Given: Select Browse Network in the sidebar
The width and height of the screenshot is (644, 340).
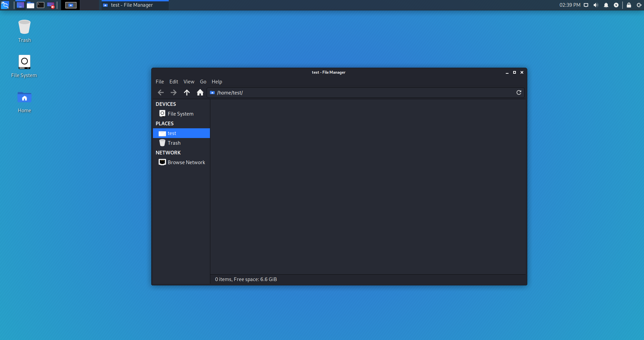Looking at the screenshot, I should click(186, 162).
